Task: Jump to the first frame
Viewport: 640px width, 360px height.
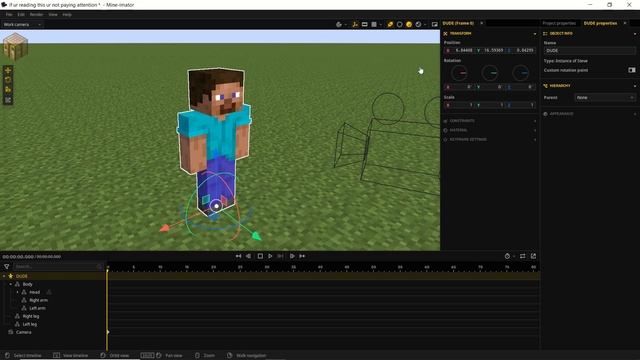Action: pyautogui.click(x=238, y=256)
